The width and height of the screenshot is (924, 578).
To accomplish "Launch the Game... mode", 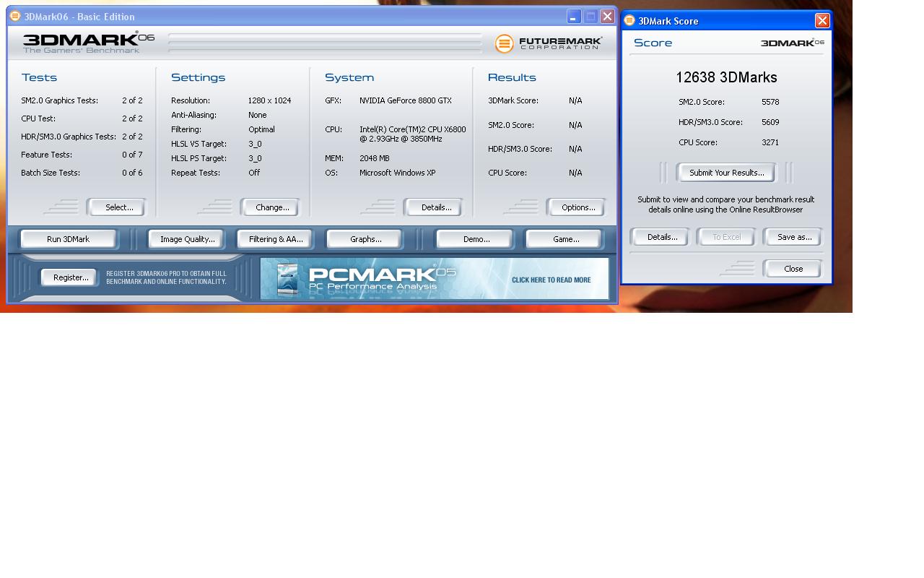I will tap(565, 239).
